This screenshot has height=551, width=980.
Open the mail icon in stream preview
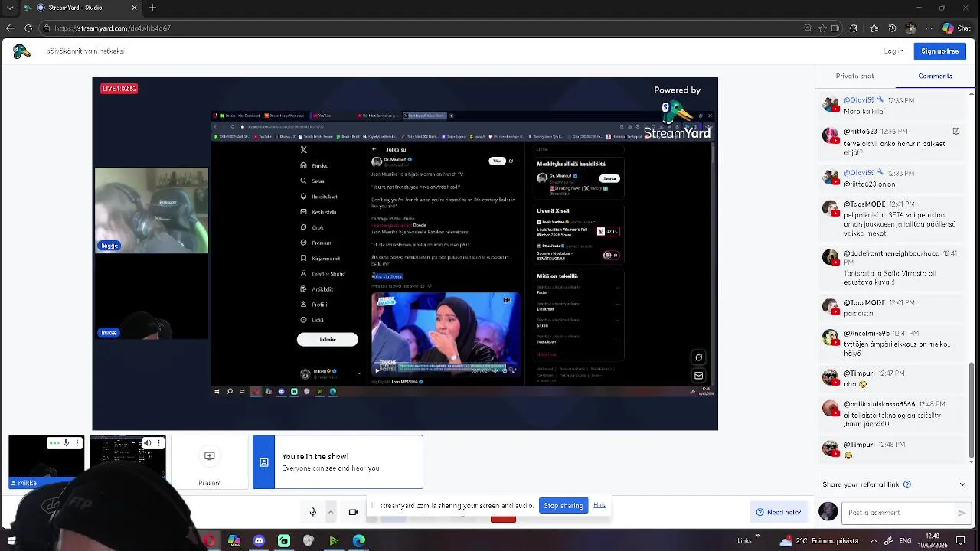(698, 376)
